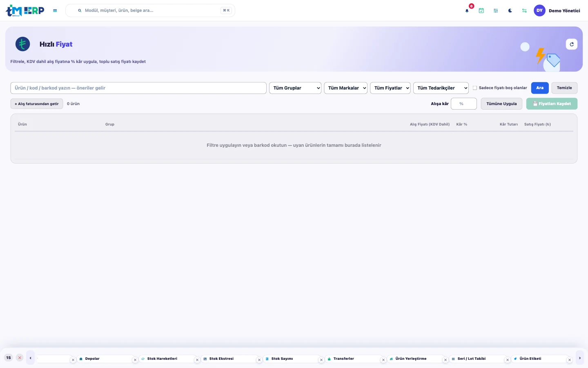
Task: Switch to the Ürün Yerleştirme tab
Action: click(x=414, y=359)
